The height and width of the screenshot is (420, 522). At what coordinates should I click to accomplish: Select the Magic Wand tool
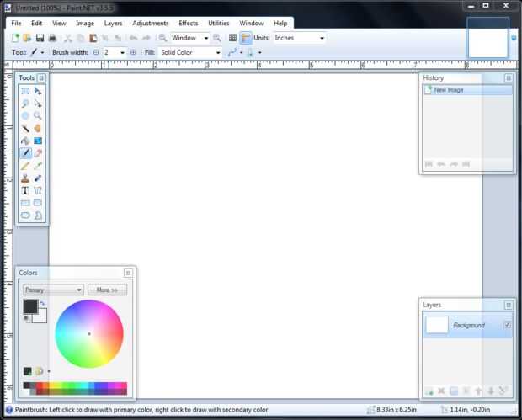(x=25, y=128)
